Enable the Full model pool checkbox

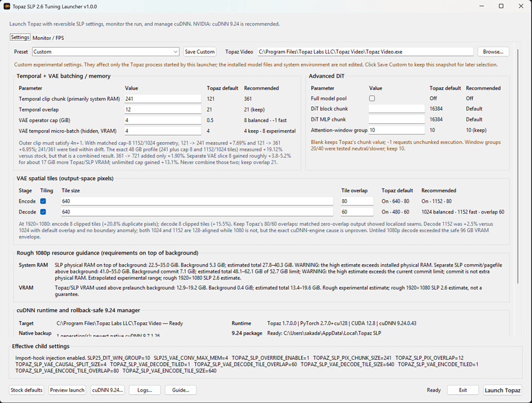tap(372, 98)
